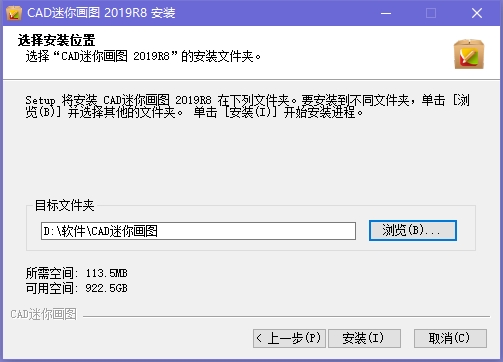Click the Setup instruction paragraph text
Image resolution: width=503 pixels, height=362 pixels.
coord(248,106)
